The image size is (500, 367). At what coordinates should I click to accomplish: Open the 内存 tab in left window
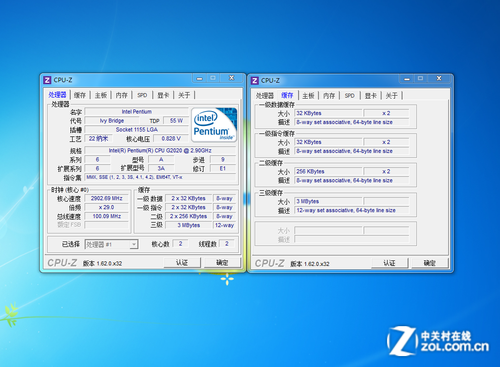click(x=122, y=95)
